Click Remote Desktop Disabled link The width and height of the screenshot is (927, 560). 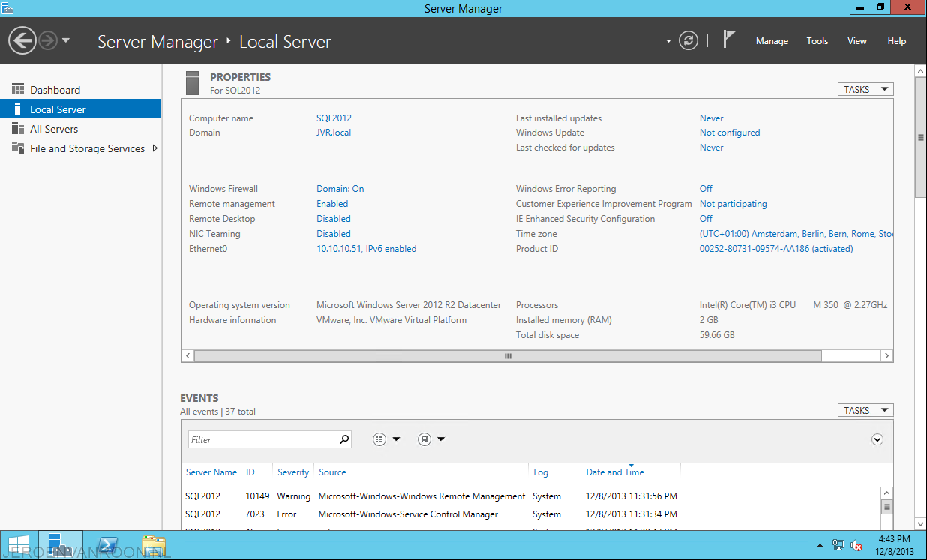point(334,219)
